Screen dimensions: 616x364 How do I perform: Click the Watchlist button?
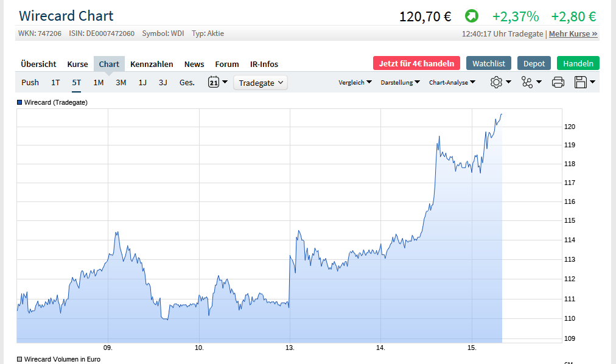pyautogui.click(x=488, y=63)
